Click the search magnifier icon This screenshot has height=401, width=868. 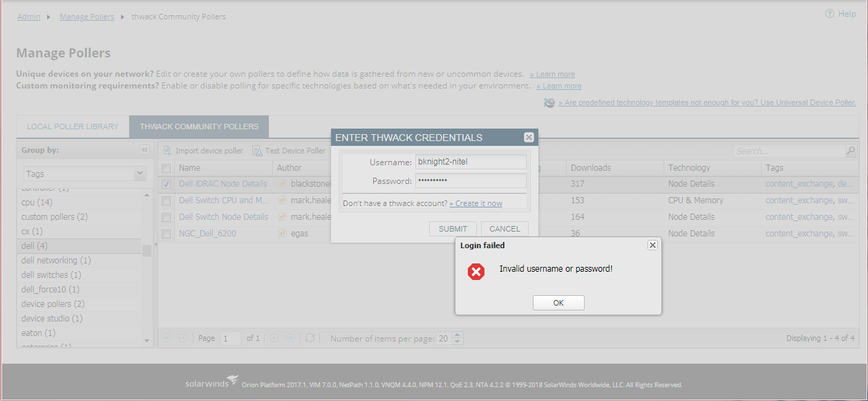tap(851, 151)
